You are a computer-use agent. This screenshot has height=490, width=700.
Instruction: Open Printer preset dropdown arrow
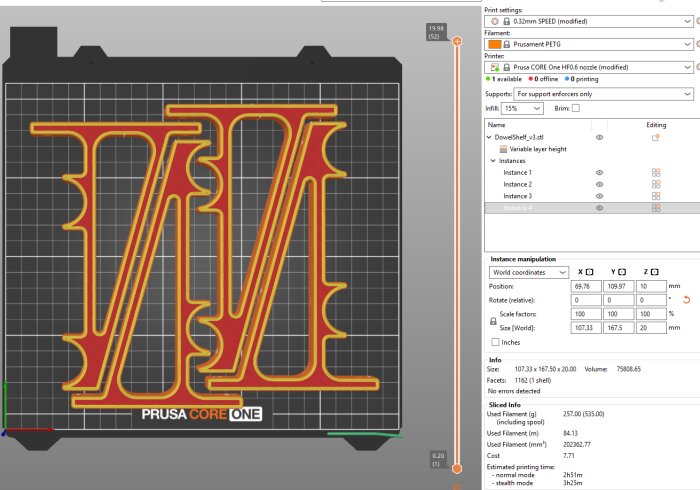click(687, 67)
